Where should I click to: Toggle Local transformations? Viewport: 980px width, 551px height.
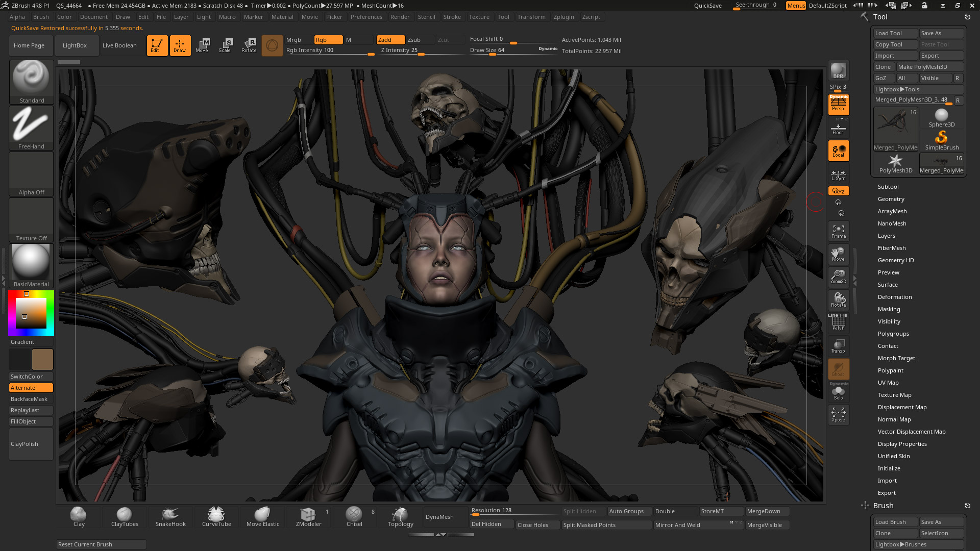tap(839, 151)
